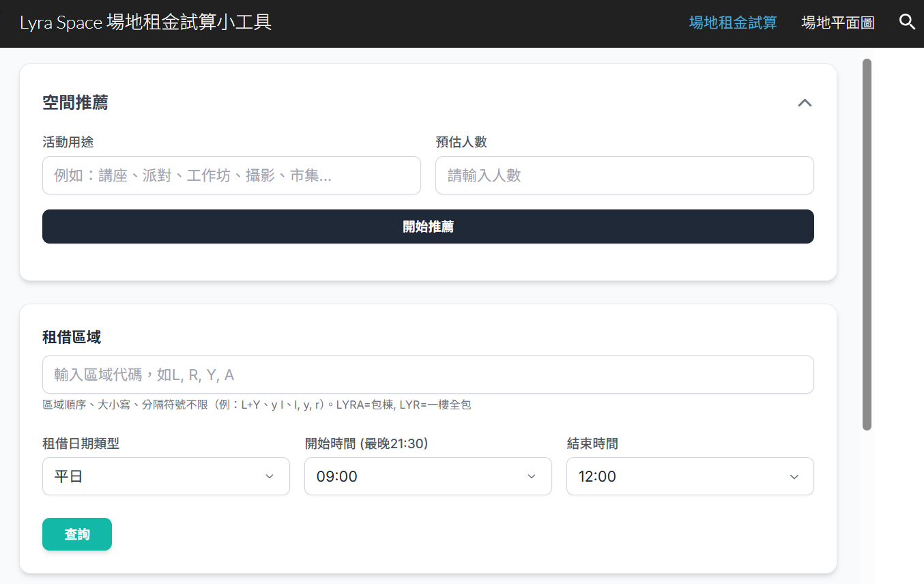Click the 空間推薦 section heading
Viewport: 924px width, 584px height.
pos(75,103)
